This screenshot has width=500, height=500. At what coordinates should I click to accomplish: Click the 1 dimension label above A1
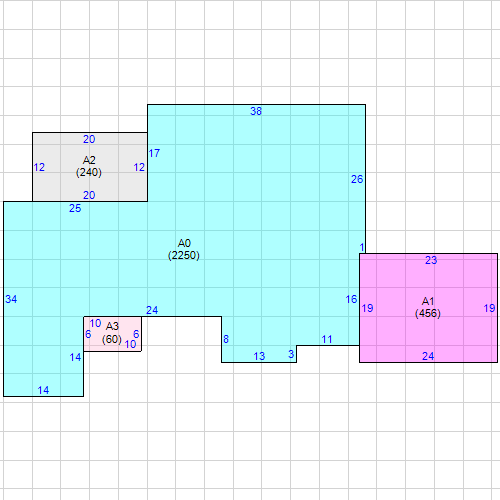coord(362,247)
